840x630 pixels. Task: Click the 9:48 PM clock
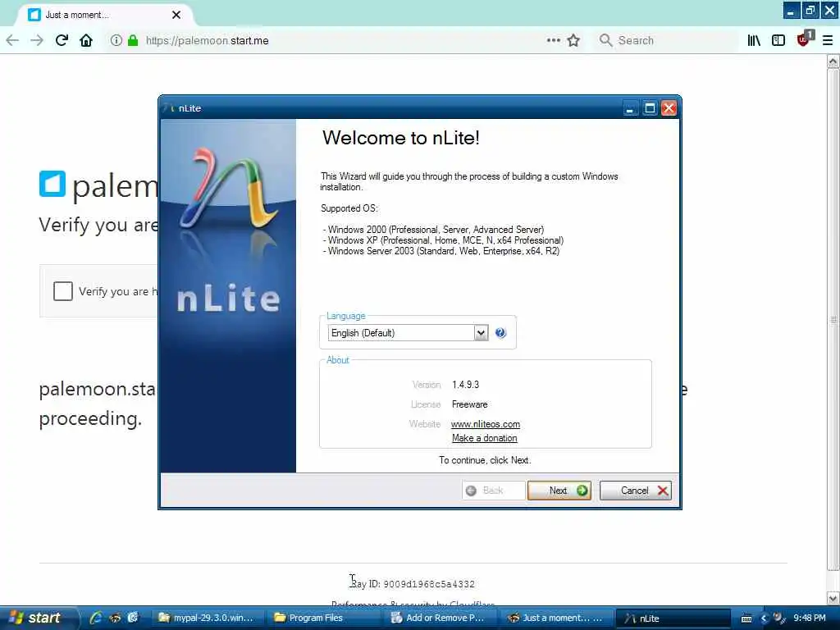coord(810,618)
